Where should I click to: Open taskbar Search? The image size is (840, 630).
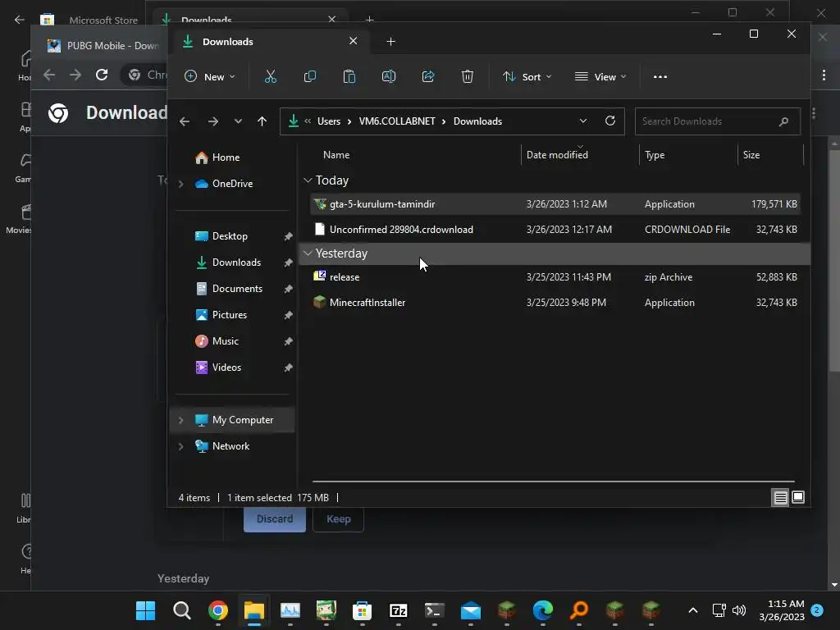(181, 610)
